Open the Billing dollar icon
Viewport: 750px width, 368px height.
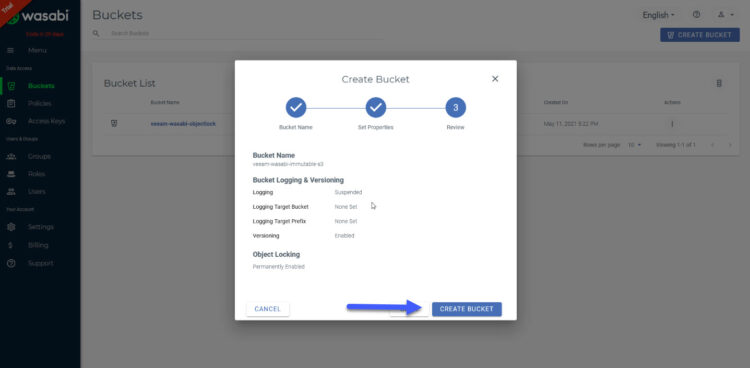[x=11, y=245]
